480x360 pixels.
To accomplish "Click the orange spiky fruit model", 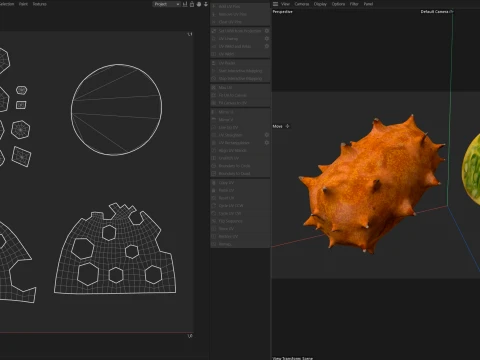I will click(372, 184).
